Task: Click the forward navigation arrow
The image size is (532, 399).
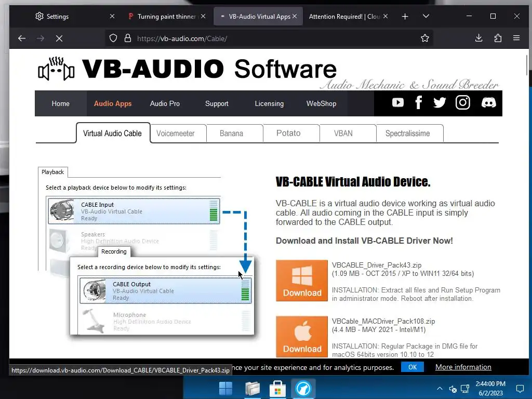Action: (41, 38)
